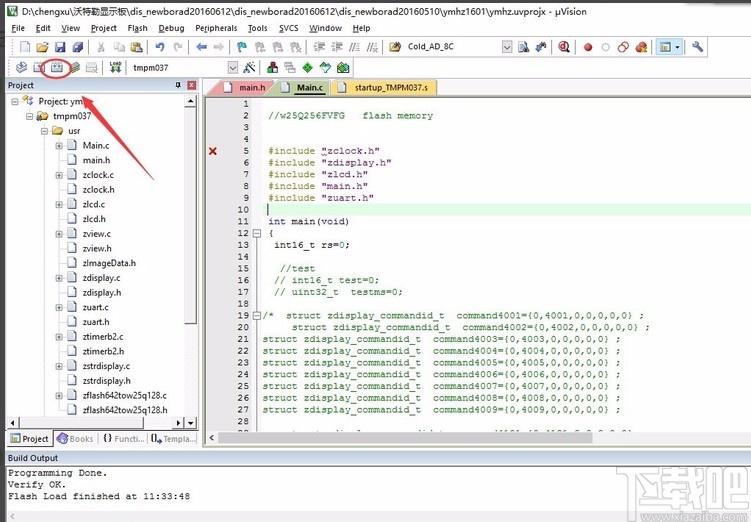The height and width of the screenshot is (522, 751).
Task: Switch to the Functions panel tab
Action: (123, 439)
